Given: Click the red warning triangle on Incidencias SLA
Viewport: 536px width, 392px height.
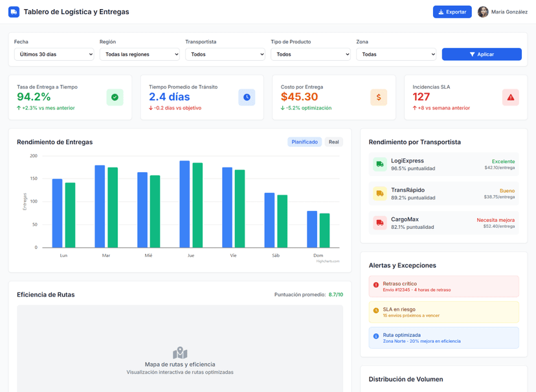Looking at the screenshot, I should 511,97.
